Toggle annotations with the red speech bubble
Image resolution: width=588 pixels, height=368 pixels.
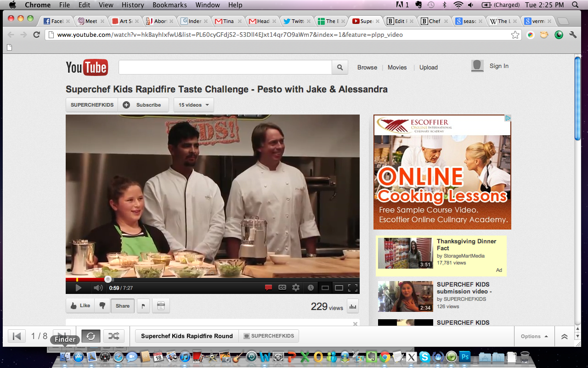(x=268, y=288)
